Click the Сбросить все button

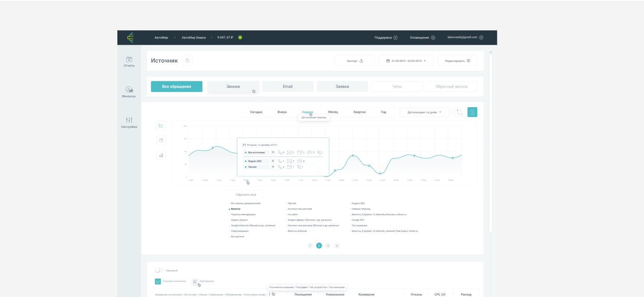[x=246, y=195]
